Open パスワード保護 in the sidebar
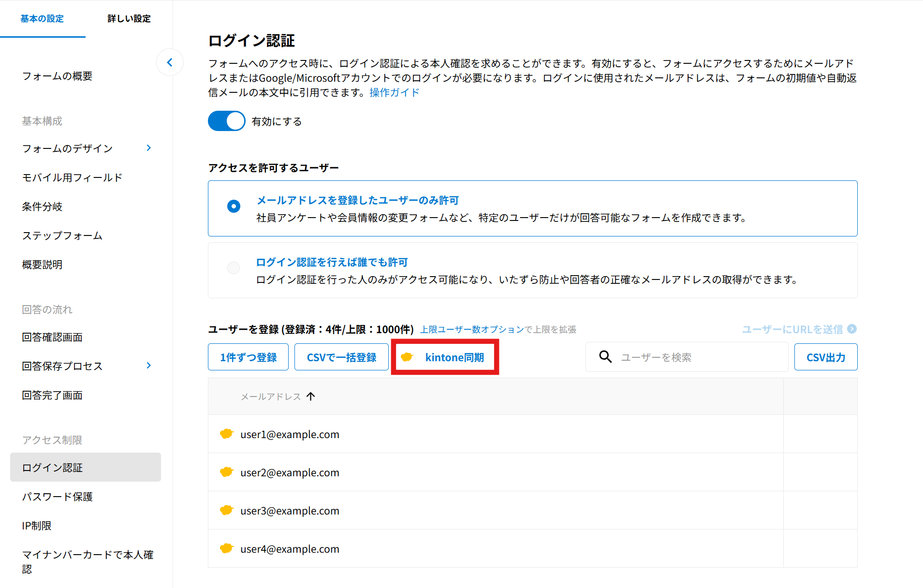 pos(57,497)
